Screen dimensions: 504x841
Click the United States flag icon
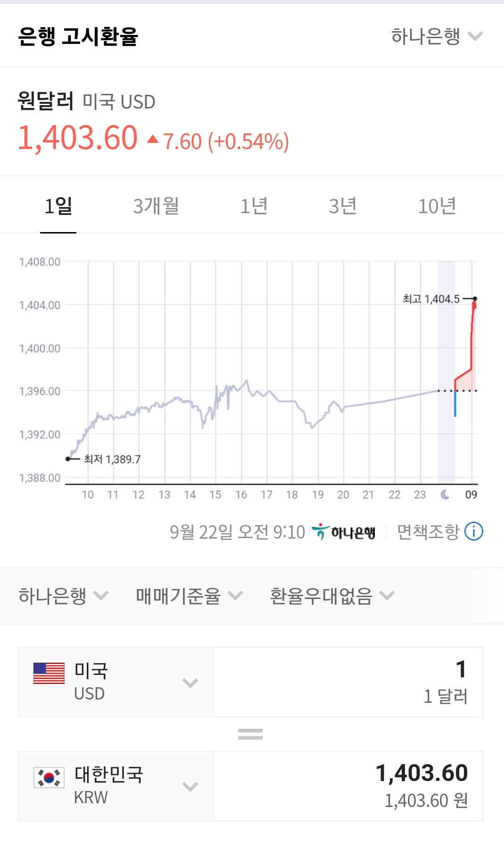(49, 673)
